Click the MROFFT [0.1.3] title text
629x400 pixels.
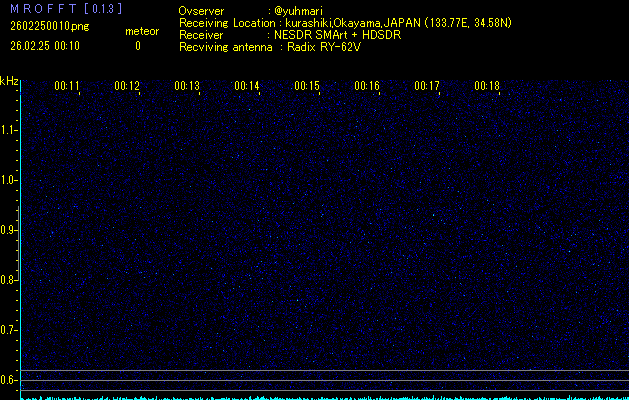click(66, 9)
